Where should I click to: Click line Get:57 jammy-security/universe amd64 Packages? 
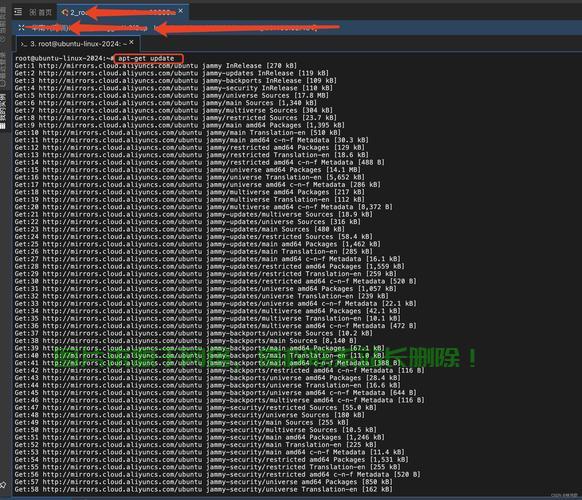[203, 481]
